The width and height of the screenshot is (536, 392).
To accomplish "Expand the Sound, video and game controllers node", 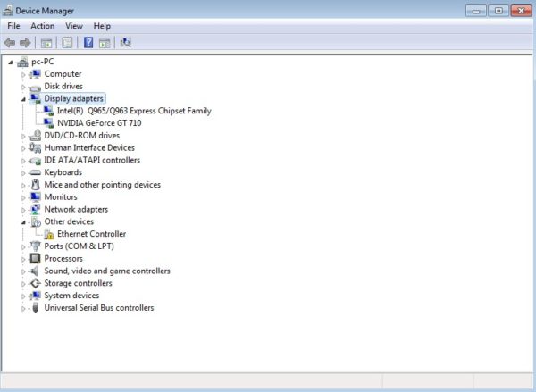I will 24,271.
